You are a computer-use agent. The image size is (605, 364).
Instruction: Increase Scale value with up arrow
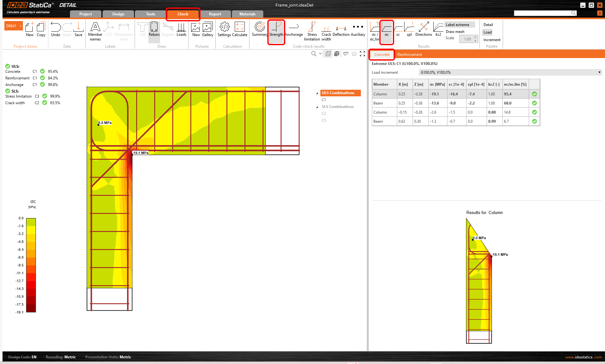click(x=475, y=37)
